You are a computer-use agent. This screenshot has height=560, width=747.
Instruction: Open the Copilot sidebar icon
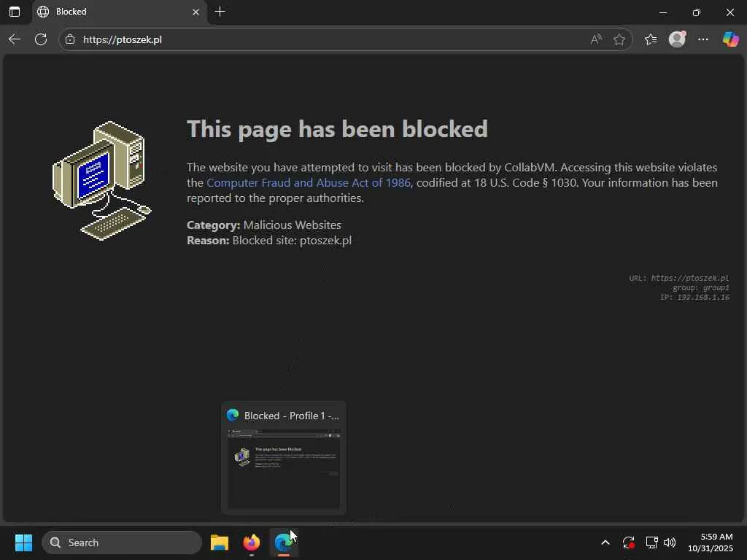point(730,39)
